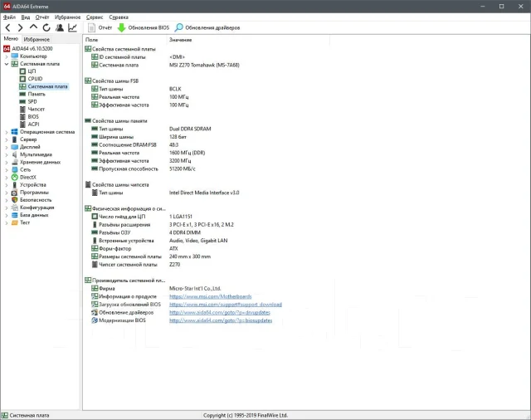Select the Micro-Star Int'l Co.,Ltd. value
This screenshot has height=420, width=531.
coord(195,289)
